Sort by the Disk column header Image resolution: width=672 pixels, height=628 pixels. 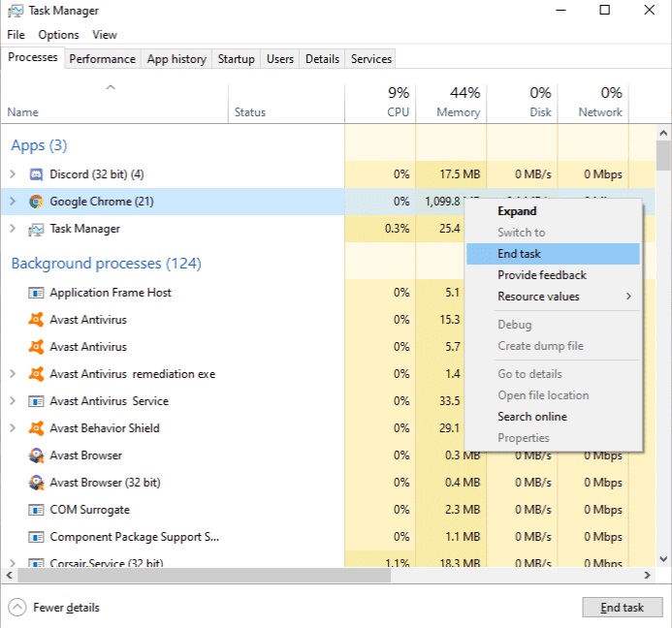pyautogui.click(x=522, y=104)
